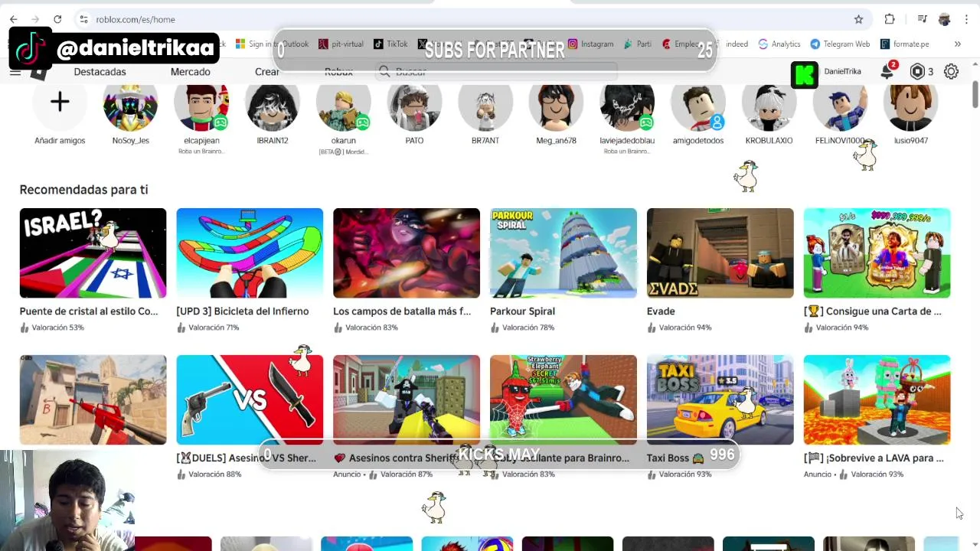980x551 pixels.
Task: Go back using browser back arrow
Action: coord(13,19)
